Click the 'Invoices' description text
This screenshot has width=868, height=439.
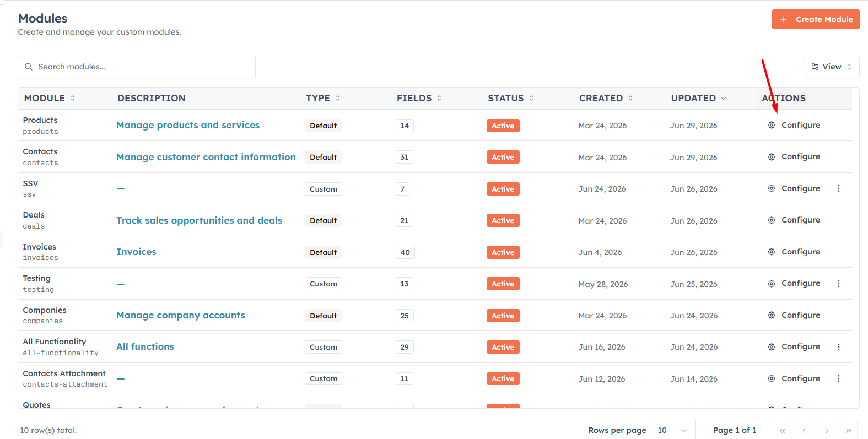click(x=137, y=252)
